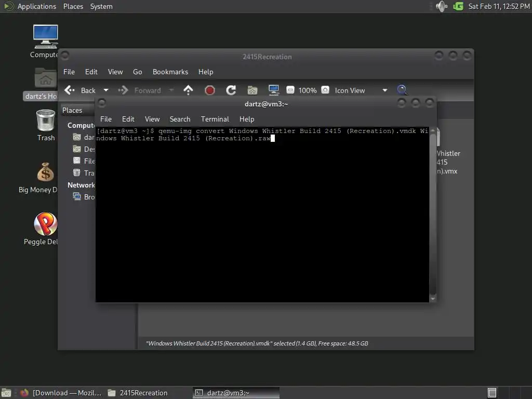Viewport: 532px width, 399px height.
Task: Open Terminal menu in terminal window
Action: point(215,119)
